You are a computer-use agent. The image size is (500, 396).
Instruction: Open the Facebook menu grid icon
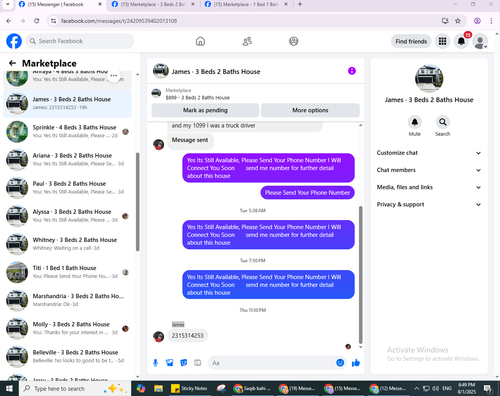point(442,41)
